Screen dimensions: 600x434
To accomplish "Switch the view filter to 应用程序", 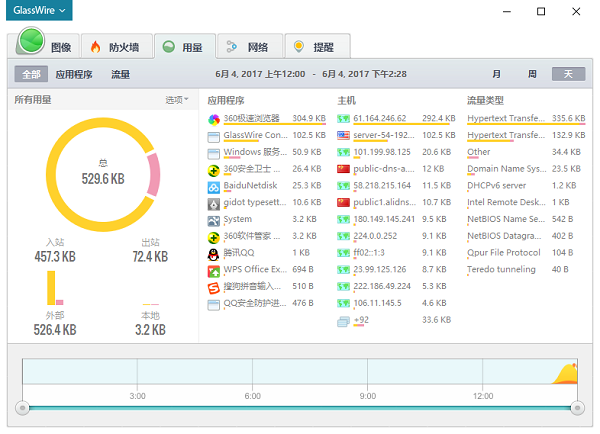I will pyautogui.click(x=74, y=75).
